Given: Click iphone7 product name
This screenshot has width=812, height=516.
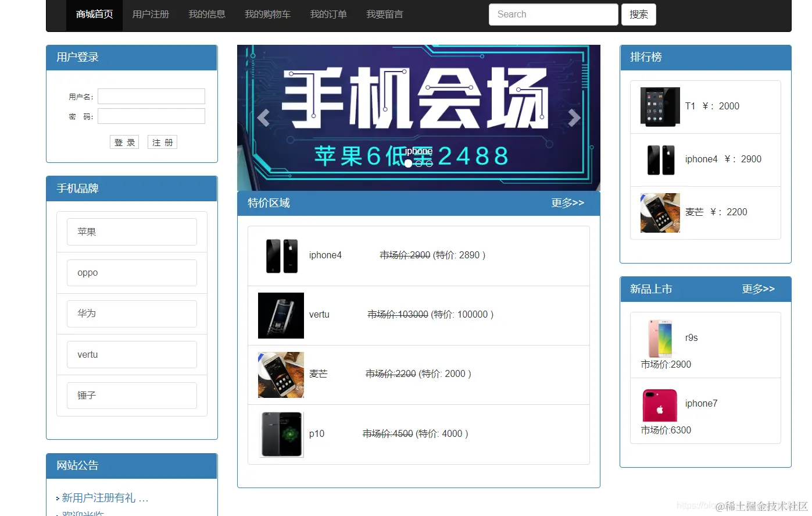Looking at the screenshot, I should pos(701,403).
